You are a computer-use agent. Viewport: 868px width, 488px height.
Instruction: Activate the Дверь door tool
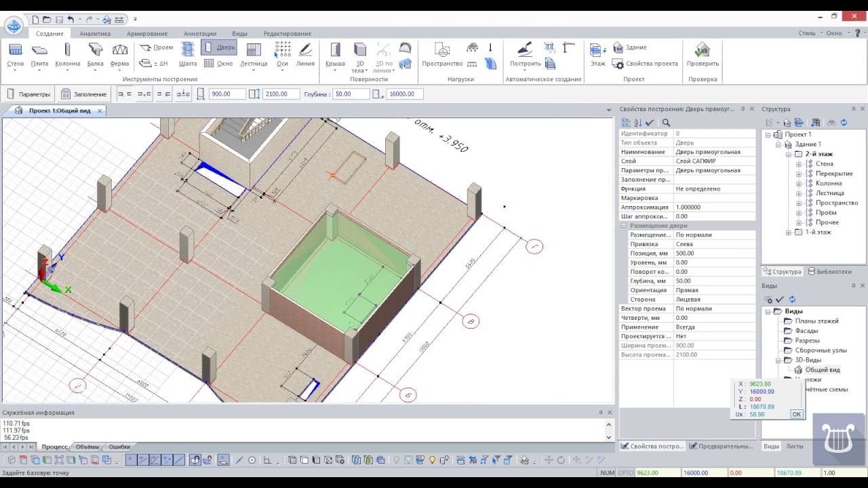[x=219, y=47]
